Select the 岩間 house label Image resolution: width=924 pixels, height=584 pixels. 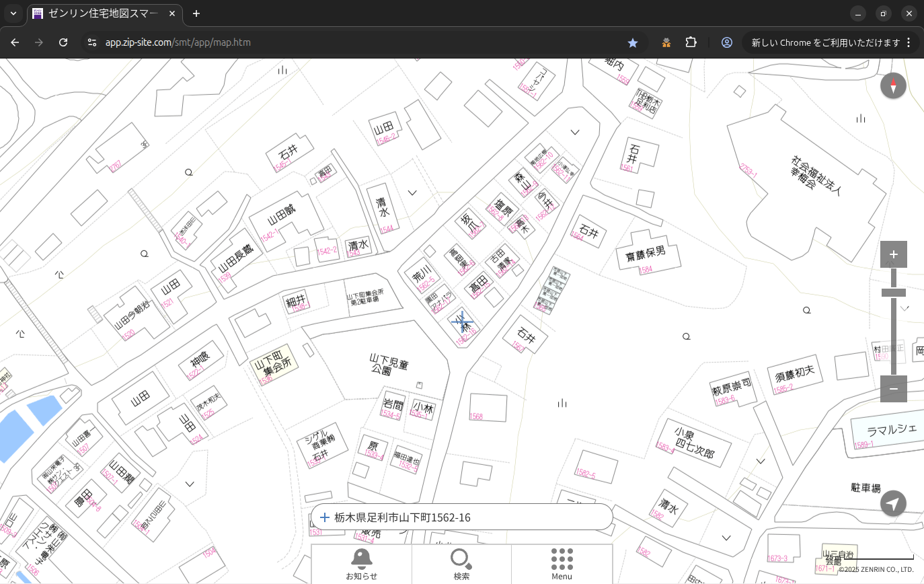(x=393, y=404)
